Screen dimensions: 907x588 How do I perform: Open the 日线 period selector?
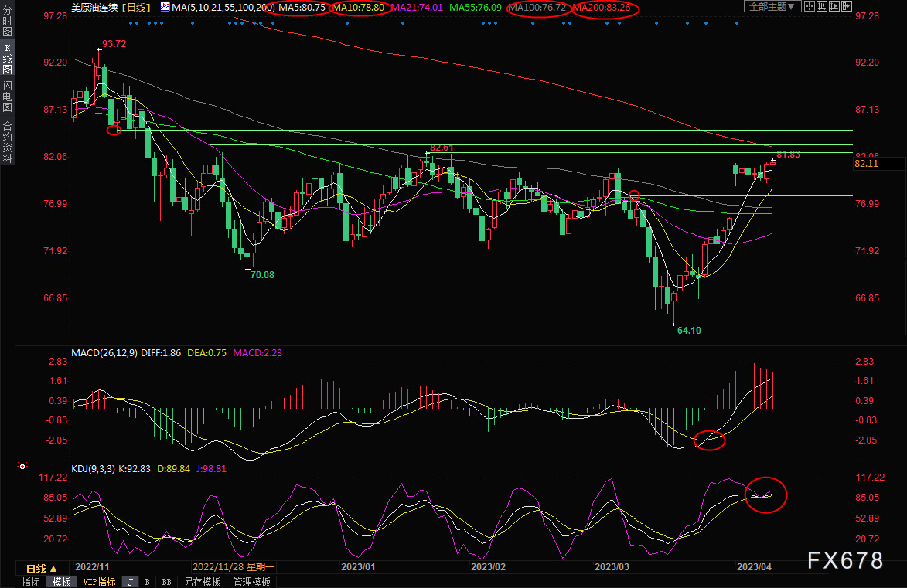click(x=42, y=569)
